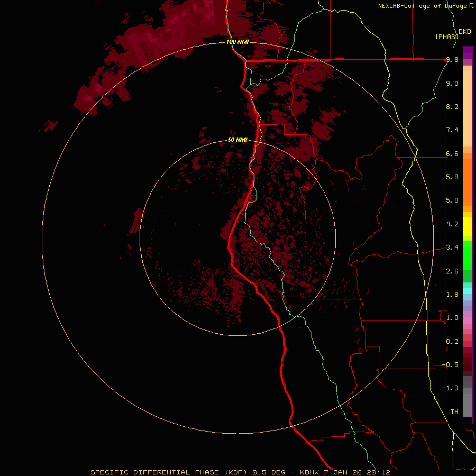Viewport: 476px width, 476px height.
Task: Click the DKD label above the color scale
Action: [x=465, y=32]
